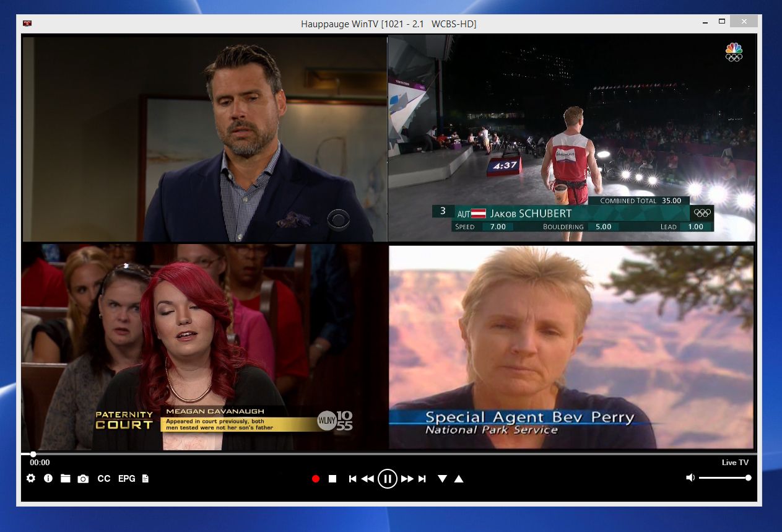Image resolution: width=782 pixels, height=532 pixels.
Task: Open the settings gear menu
Action: (31, 479)
